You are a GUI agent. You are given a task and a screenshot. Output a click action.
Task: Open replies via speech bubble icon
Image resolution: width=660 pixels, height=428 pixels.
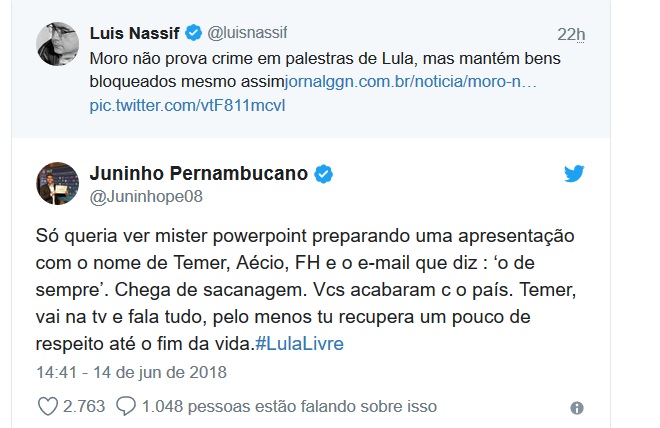click(126, 406)
